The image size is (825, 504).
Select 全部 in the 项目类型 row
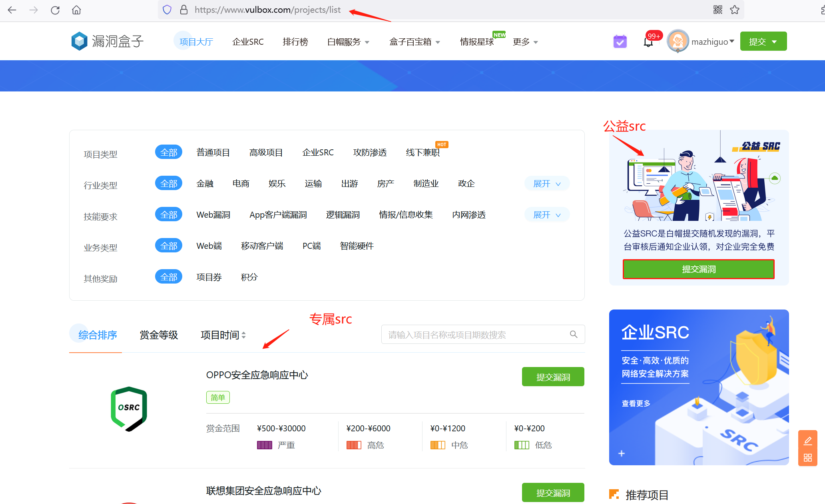click(x=169, y=152)
